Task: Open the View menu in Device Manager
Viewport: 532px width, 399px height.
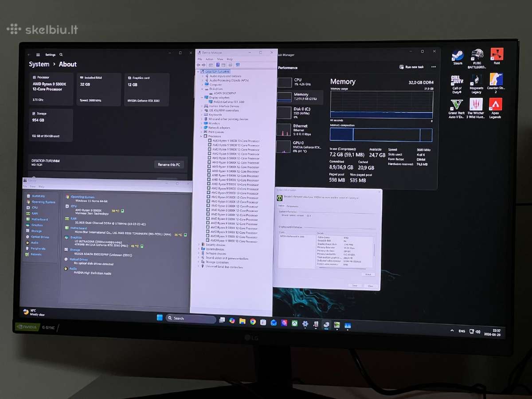Action: (220, 59)
